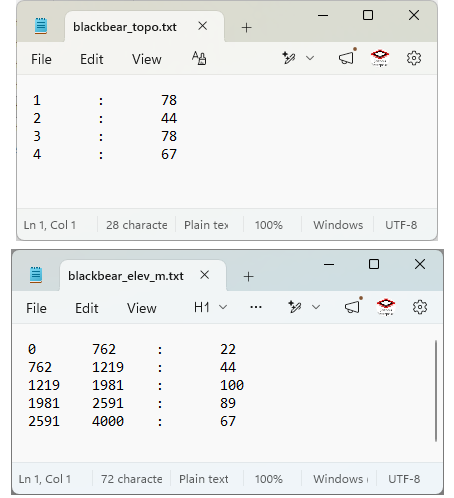The image size is (454, 498).
Task: Expand rewrite dropdown chevron in topo window
Action: 310,58
